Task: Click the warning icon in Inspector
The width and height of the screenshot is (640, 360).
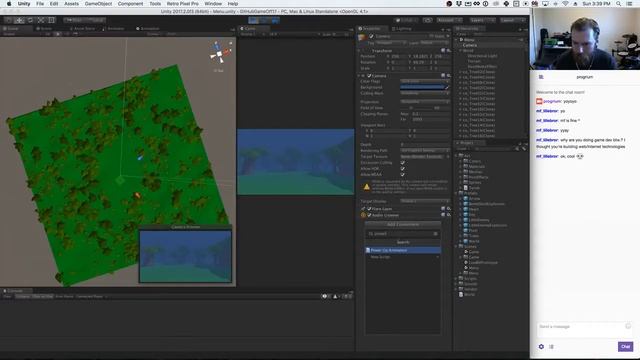Action: click(367, 187)
